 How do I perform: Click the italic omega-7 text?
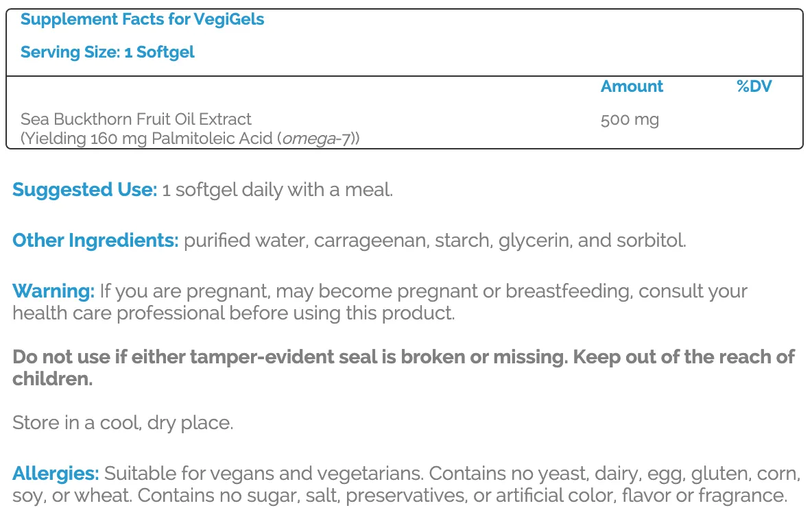[x=318, y=138]
